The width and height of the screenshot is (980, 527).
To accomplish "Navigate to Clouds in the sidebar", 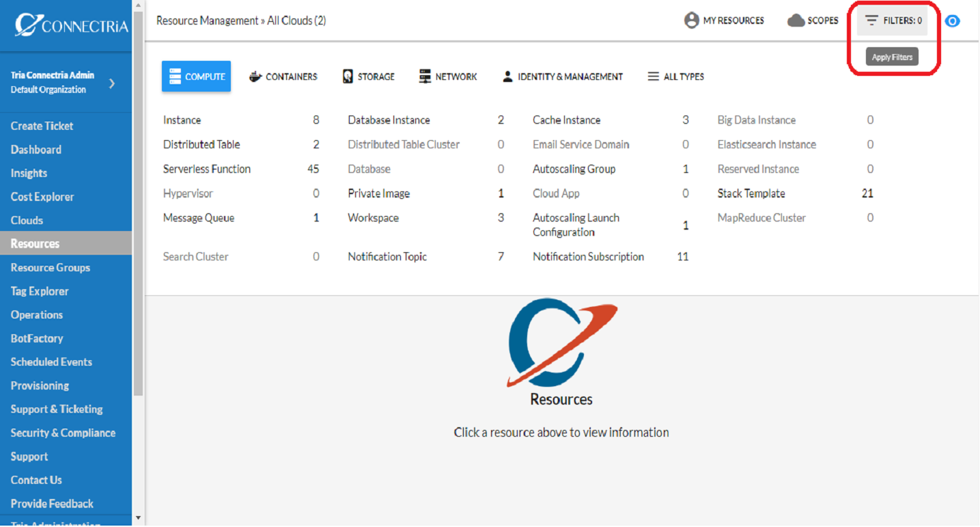I will 27,220.
